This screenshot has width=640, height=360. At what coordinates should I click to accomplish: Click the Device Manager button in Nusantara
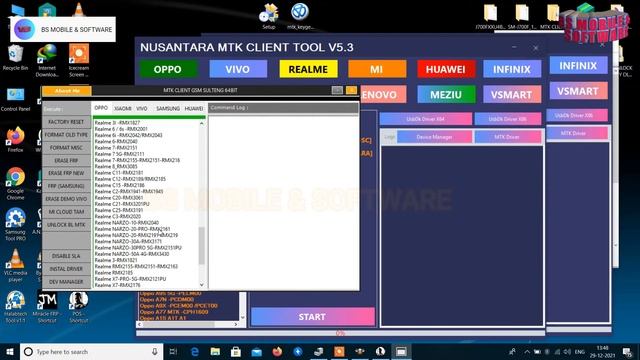(x=434, y=137)
